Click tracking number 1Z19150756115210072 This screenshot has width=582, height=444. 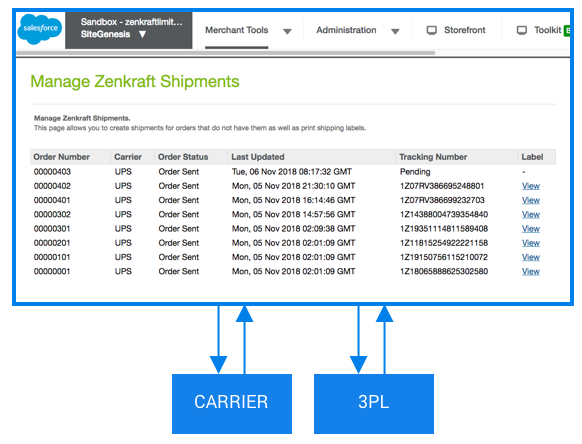click(x=444, y=257)
